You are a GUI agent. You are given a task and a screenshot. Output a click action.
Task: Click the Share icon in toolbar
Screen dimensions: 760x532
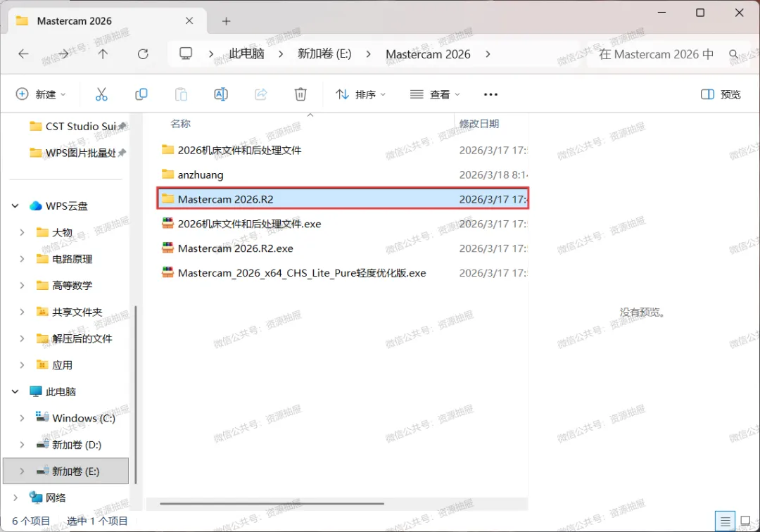261,94
